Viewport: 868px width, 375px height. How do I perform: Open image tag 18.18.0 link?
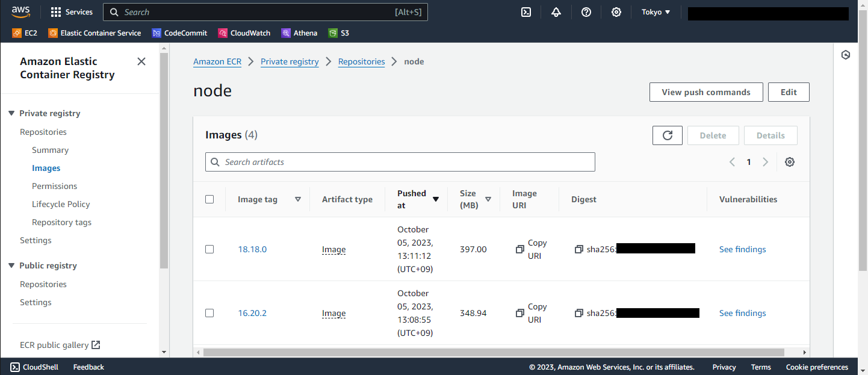pos(252,249)
